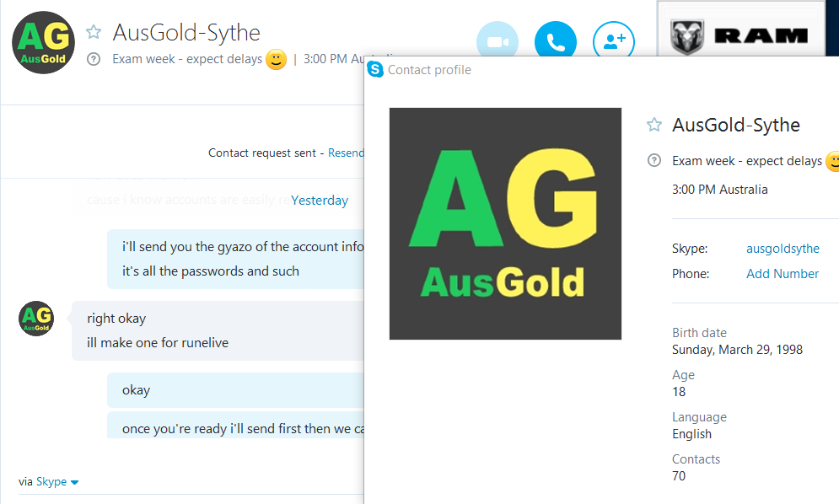Click the Add Number phone link
The image size is (839, 504).
tap(783, 273)
